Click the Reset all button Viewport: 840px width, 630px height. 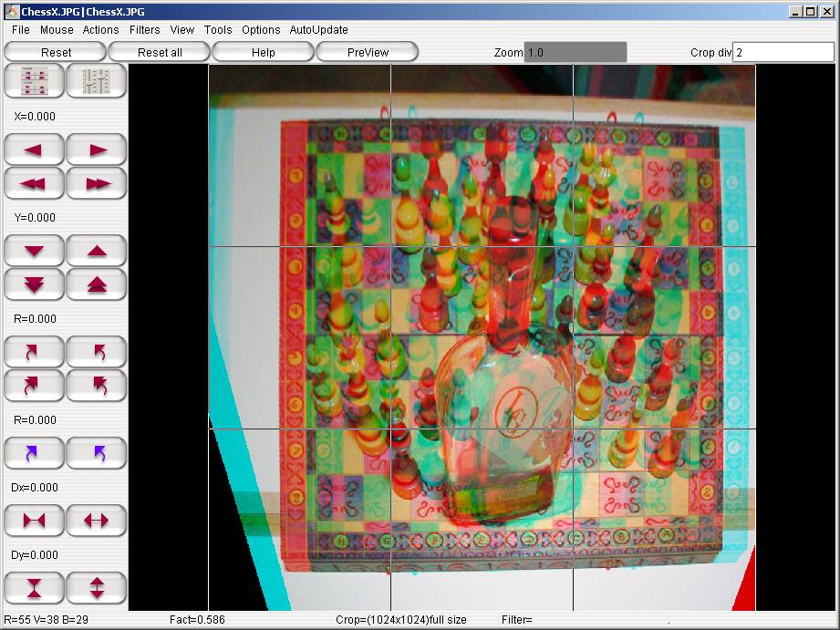point(159,53)
